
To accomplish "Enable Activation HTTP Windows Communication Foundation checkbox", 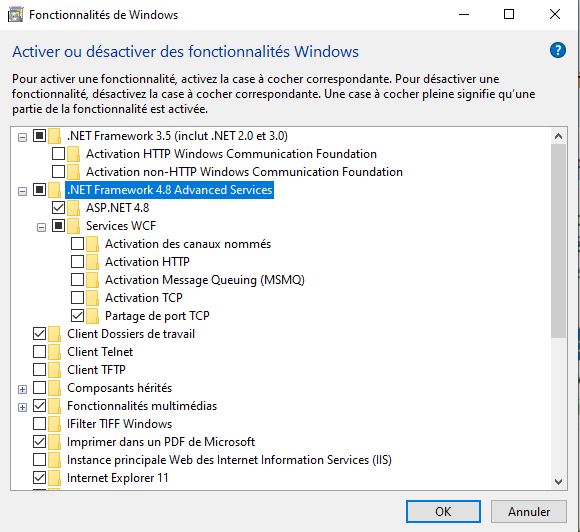I will tap(58, 154).
